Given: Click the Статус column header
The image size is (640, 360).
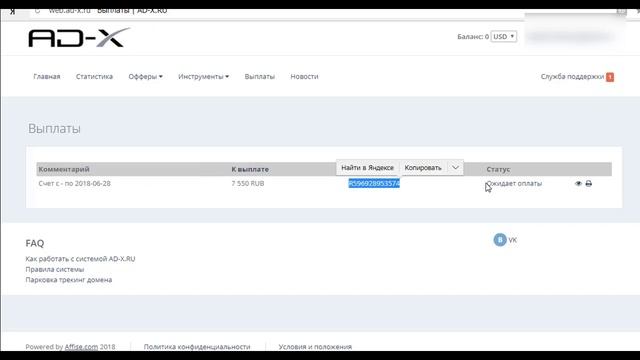Looking at the screenshot, I should tap(498, 169).
